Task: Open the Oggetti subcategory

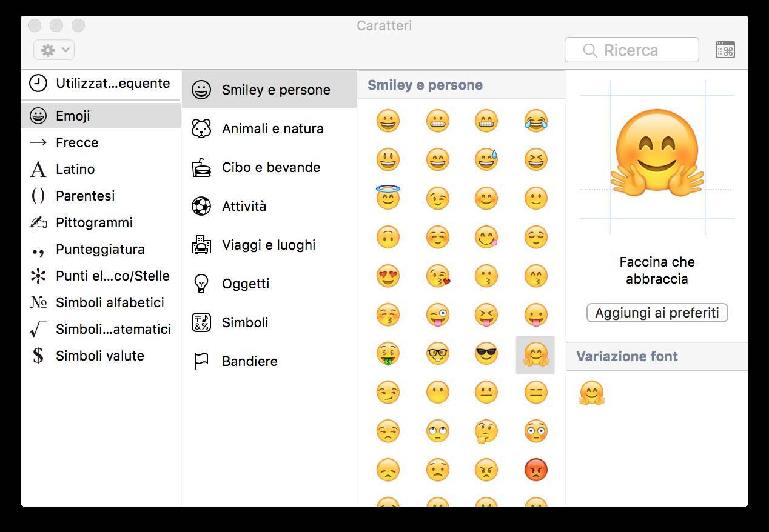Action: [269, 284]
